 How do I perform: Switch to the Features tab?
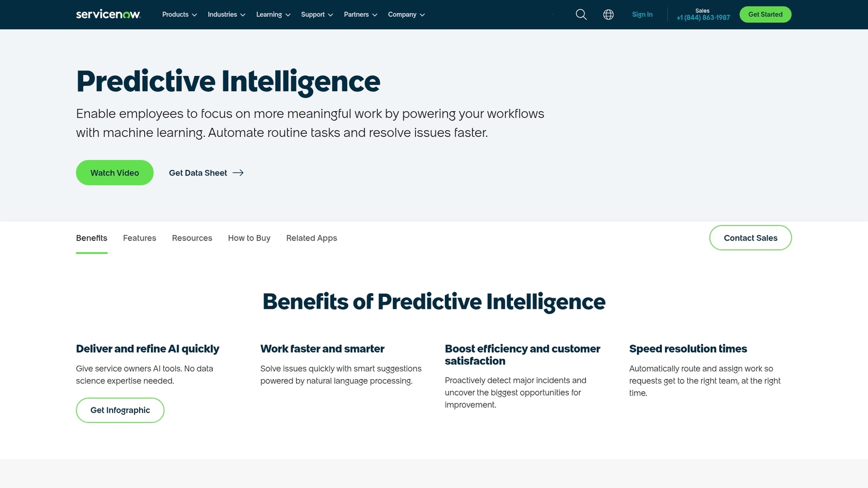[139, 238]
